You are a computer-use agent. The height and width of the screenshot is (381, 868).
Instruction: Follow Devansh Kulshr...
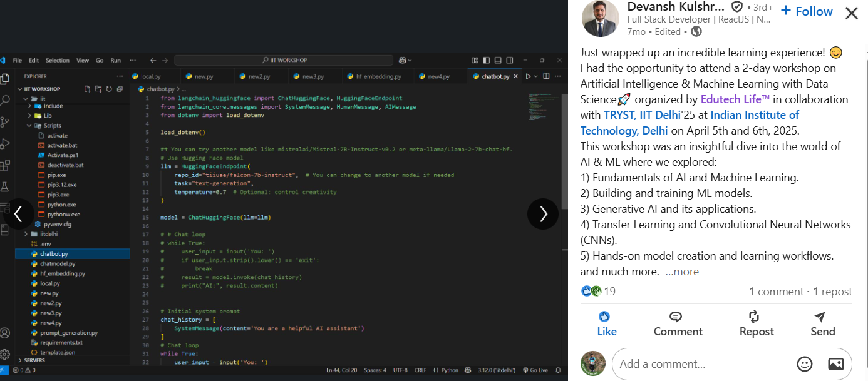coord(807,11)
